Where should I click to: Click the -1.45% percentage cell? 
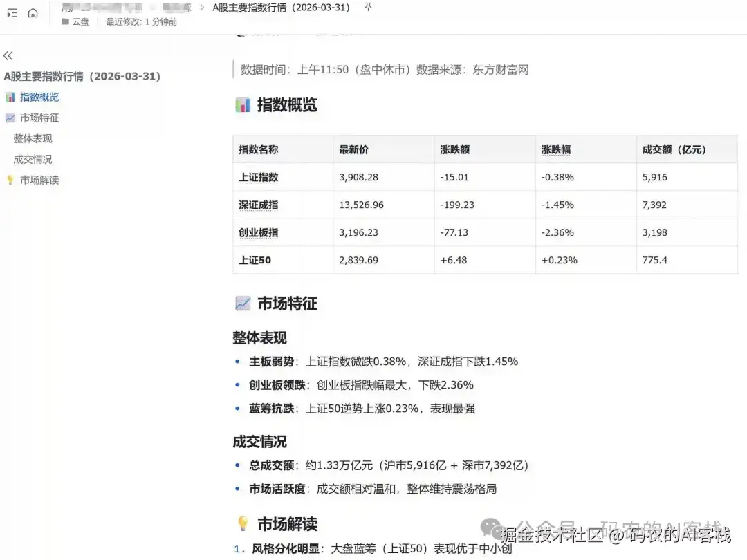coord(586,205)
